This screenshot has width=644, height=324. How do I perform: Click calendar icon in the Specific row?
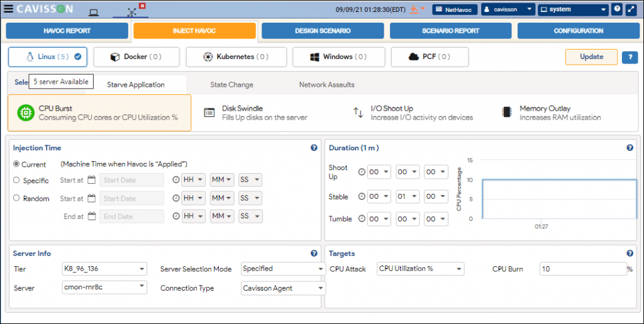coord(92,180)
